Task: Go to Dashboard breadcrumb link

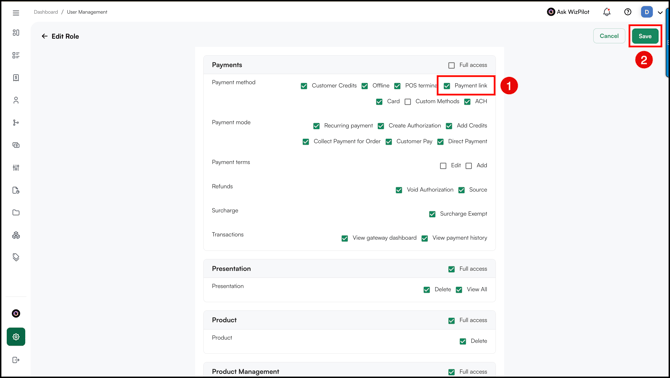Action: click(46, 12)
